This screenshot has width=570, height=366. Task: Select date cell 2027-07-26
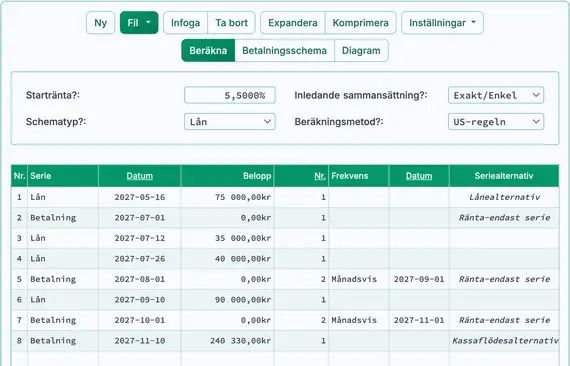(x=140, y=259)
